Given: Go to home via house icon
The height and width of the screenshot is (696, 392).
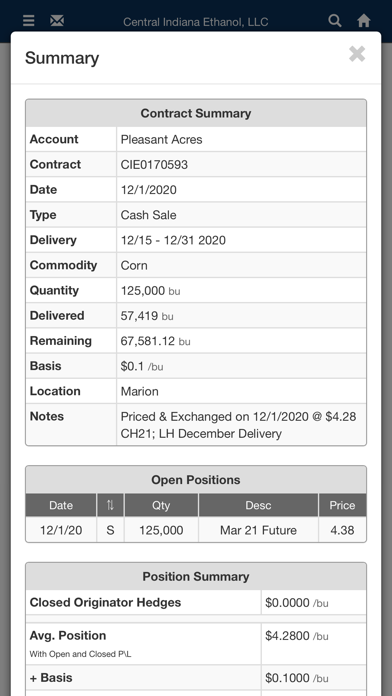Looking at the screenshot, I should 364,20.
